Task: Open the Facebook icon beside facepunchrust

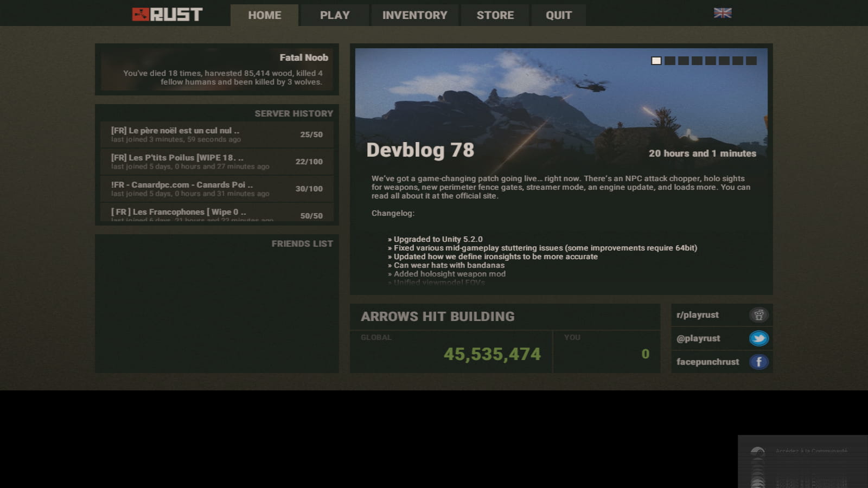Action: [x=758, y=362]
